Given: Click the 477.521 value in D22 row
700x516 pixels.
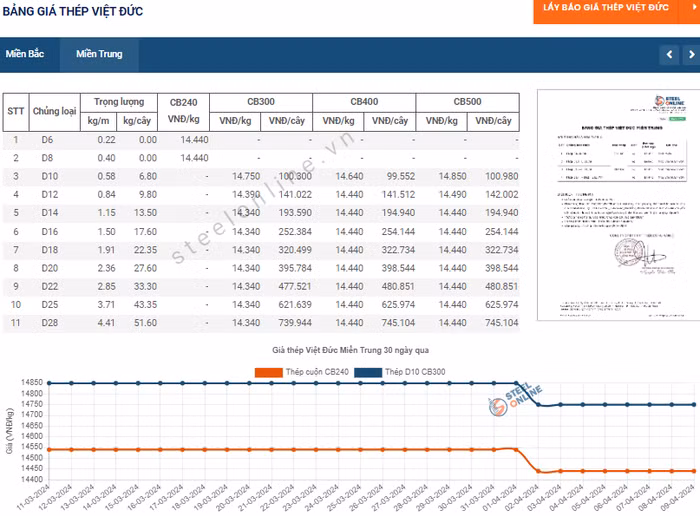Looking at the screenshot, I should click(295, 287).
